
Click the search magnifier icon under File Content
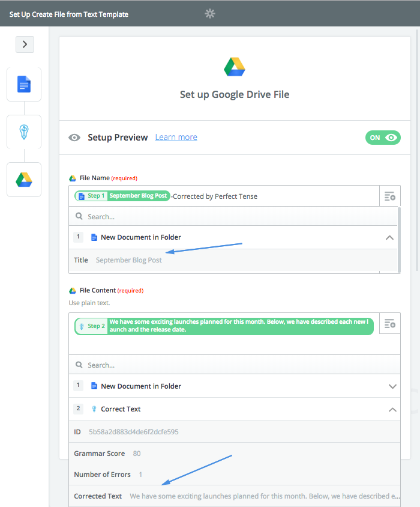point(79,365)
